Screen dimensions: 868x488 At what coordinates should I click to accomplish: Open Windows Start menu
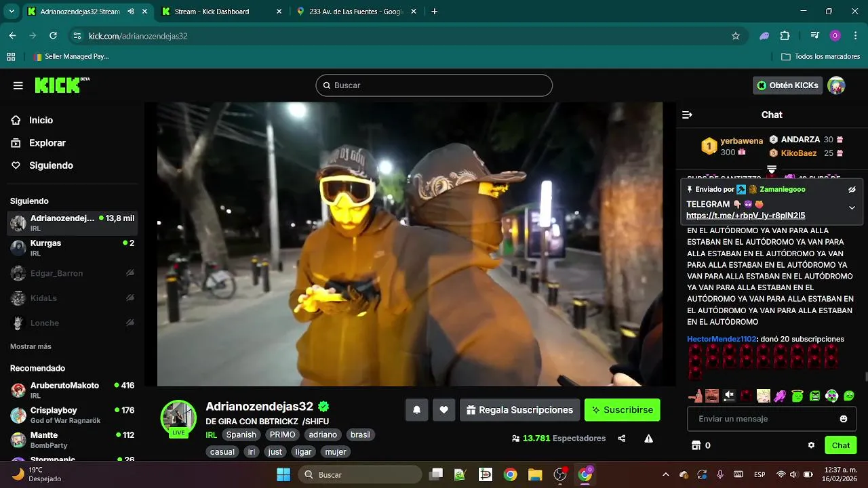(x=283, y=474)
